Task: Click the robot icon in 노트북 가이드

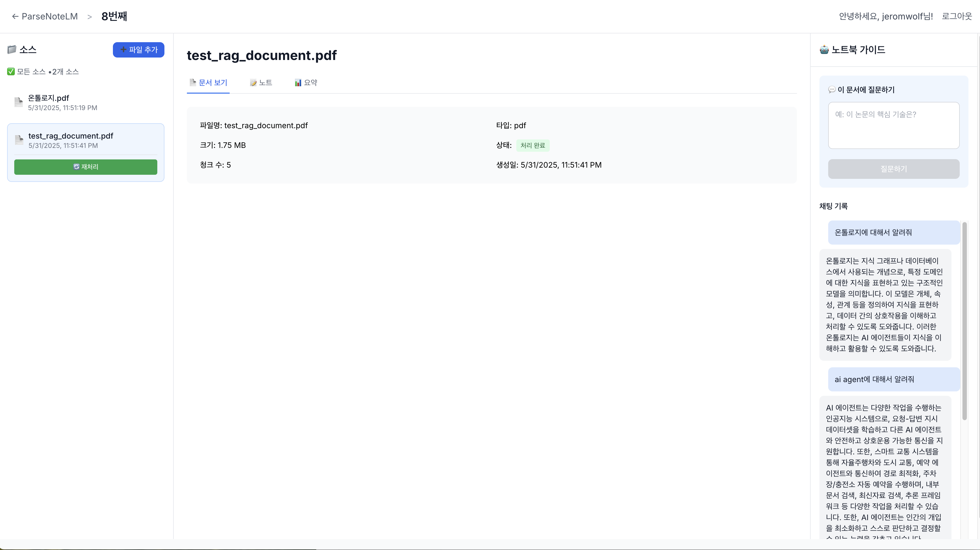Action: tap(824, 50)
